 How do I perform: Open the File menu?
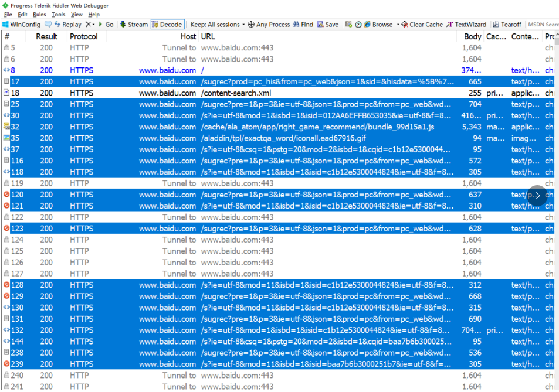[x=8, y=14]
